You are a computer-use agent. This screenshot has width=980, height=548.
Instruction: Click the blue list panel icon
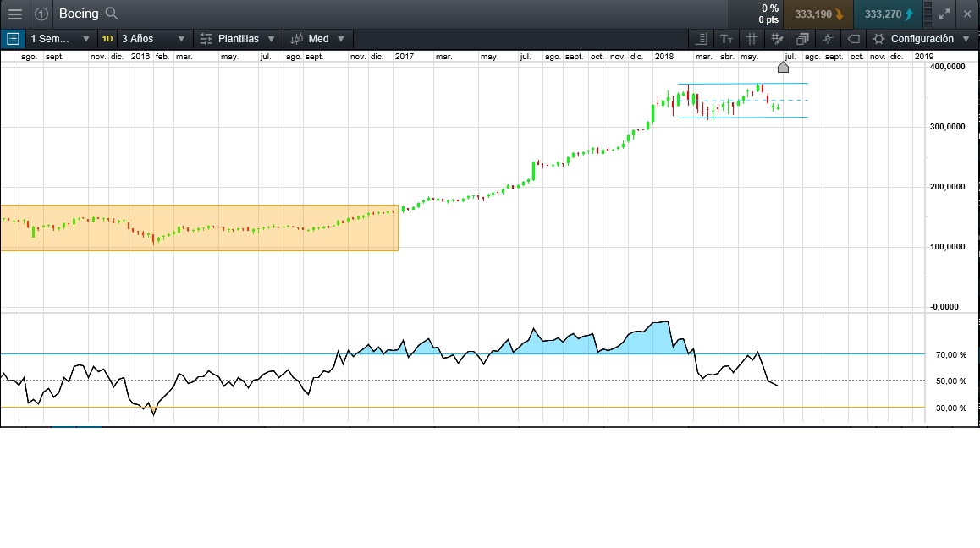coord(12,39)
